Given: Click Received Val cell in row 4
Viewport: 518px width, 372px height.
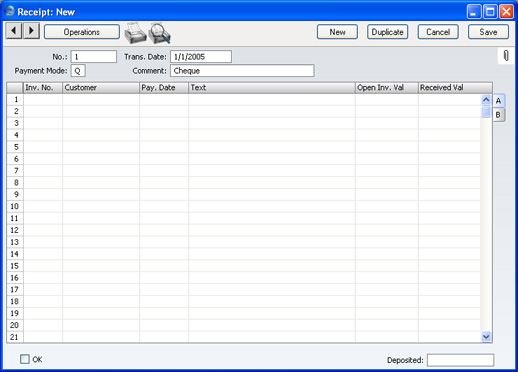Looking at the screenshot, I should (449, 135).
